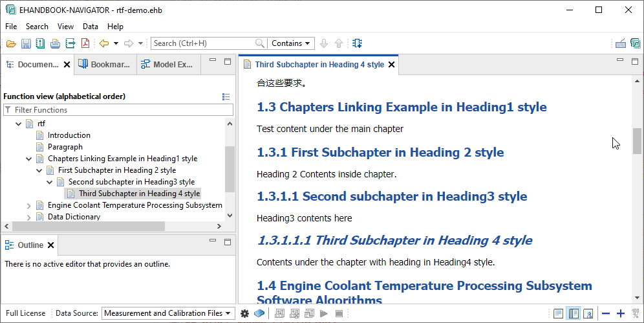Click the settings gear in status bar

[x=244, y=313]
